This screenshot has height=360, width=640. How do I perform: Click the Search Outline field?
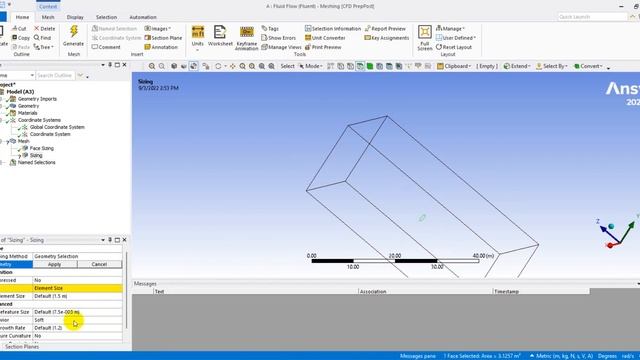[56, 76]
